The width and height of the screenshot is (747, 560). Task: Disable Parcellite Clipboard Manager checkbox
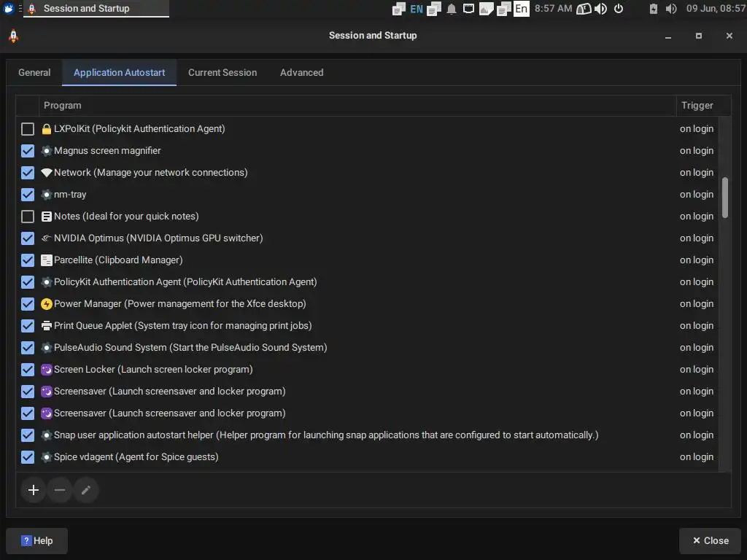pos(28,260)
